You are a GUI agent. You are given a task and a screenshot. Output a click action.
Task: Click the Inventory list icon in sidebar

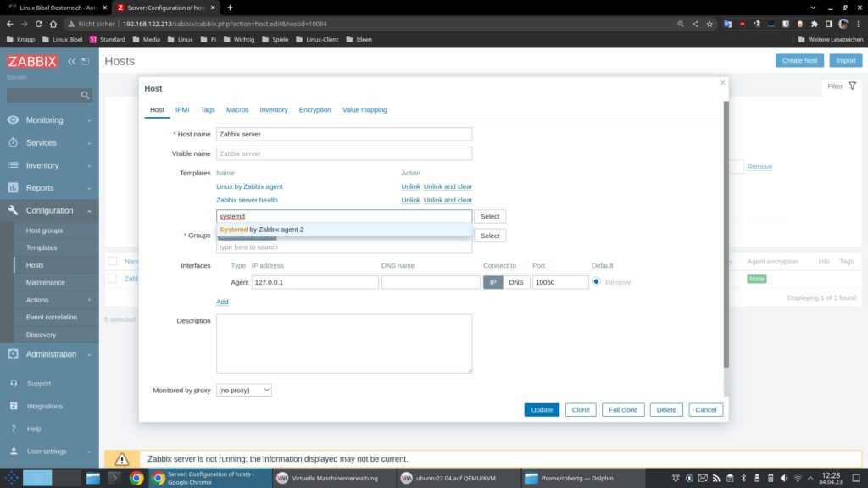pyautogui.click(x=13, y=165)
